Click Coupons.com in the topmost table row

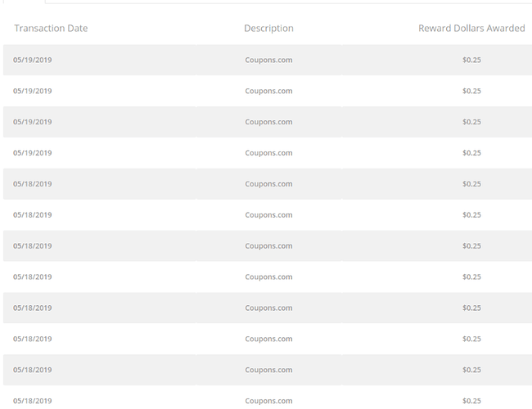pyautogui.click(x=268, y=60)
